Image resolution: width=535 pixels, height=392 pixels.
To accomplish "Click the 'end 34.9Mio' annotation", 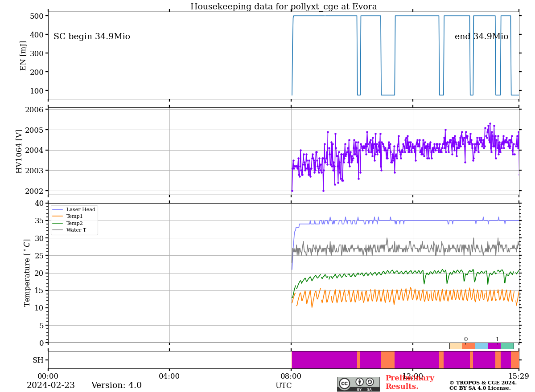I will coord(481,37).
